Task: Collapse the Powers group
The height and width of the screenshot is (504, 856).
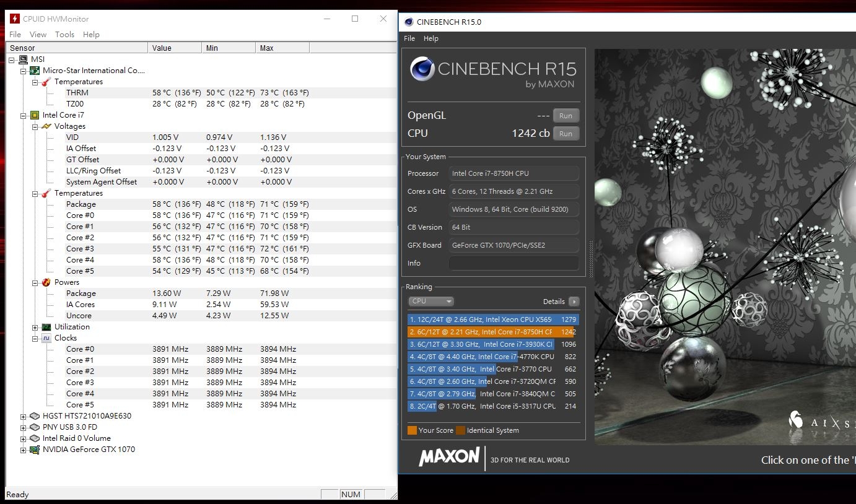Action: pos(35,282)
